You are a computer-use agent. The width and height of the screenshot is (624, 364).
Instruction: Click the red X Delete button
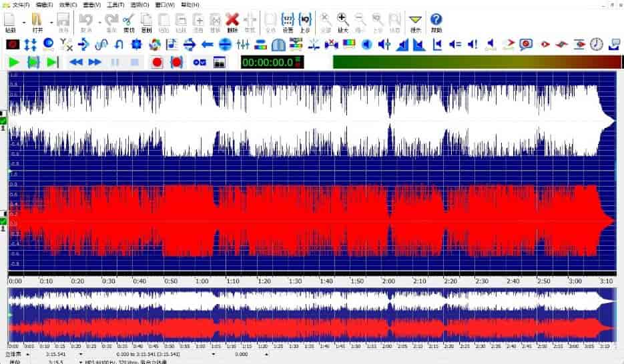[x=232, y=23]
